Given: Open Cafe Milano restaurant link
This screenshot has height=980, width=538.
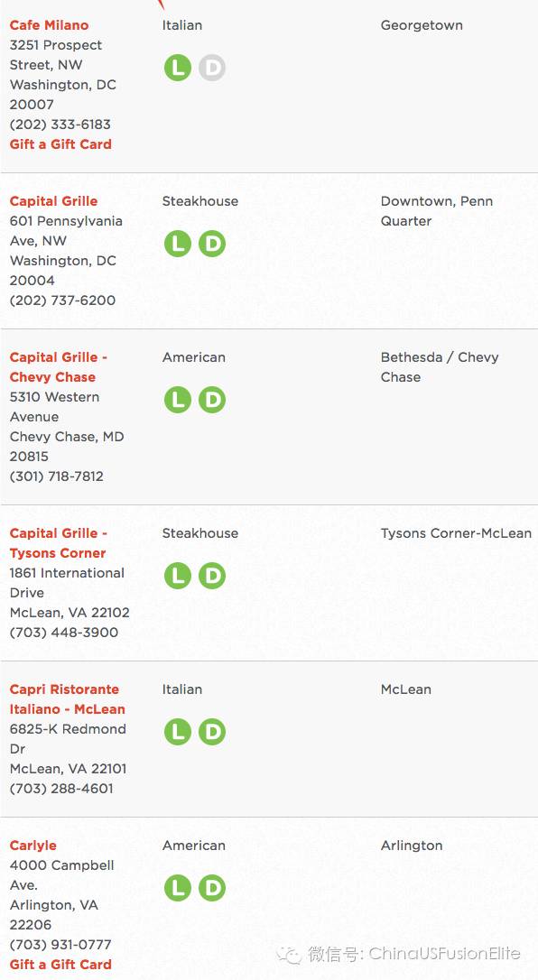Looking at the screenshot, I should pos(50,25).
